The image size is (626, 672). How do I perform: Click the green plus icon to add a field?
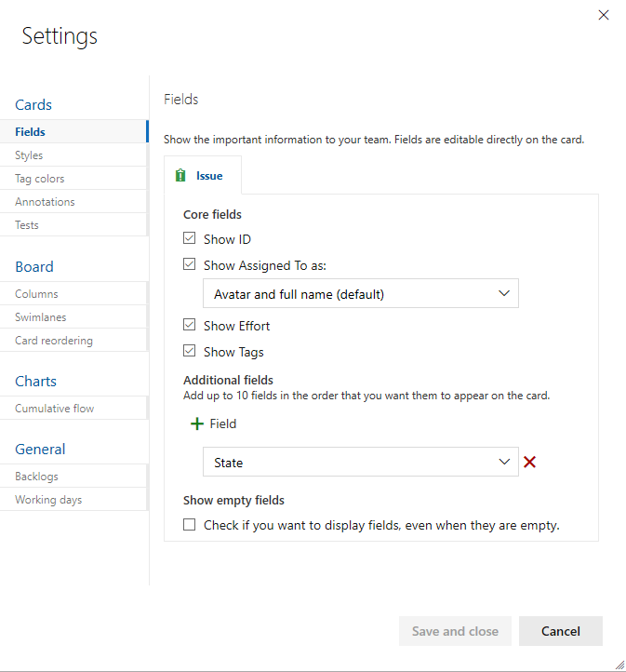(x=197, y=423)
